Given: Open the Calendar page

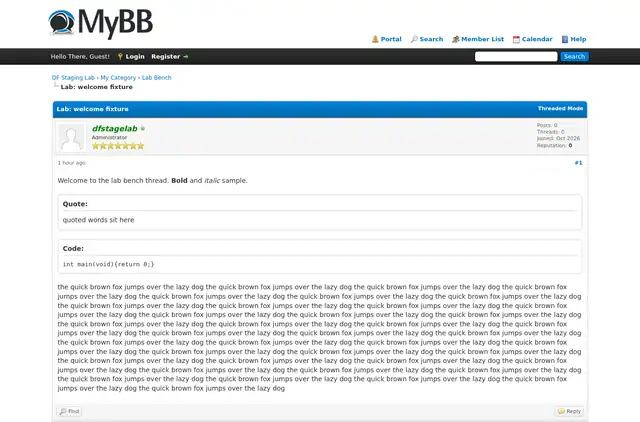Looking at the screenshot, I should coord(537,39).
